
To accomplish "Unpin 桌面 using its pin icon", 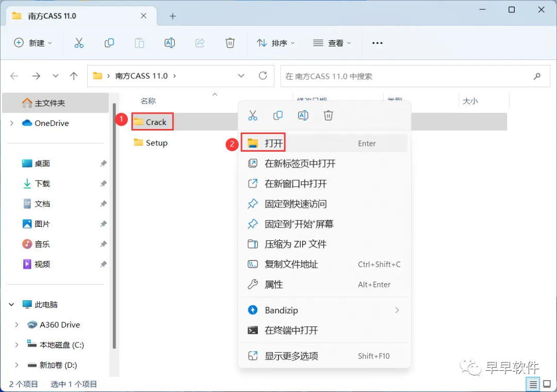I will point(103,164).
